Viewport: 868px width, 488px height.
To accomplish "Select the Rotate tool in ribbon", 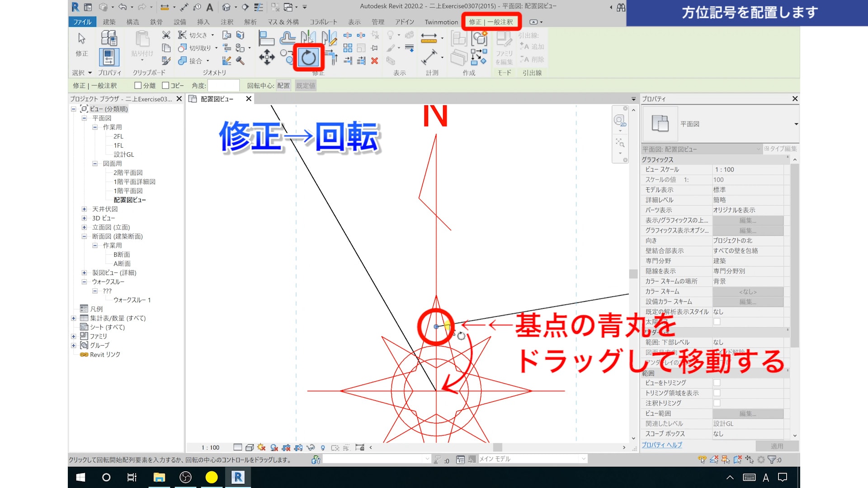I will pos(309,57).
